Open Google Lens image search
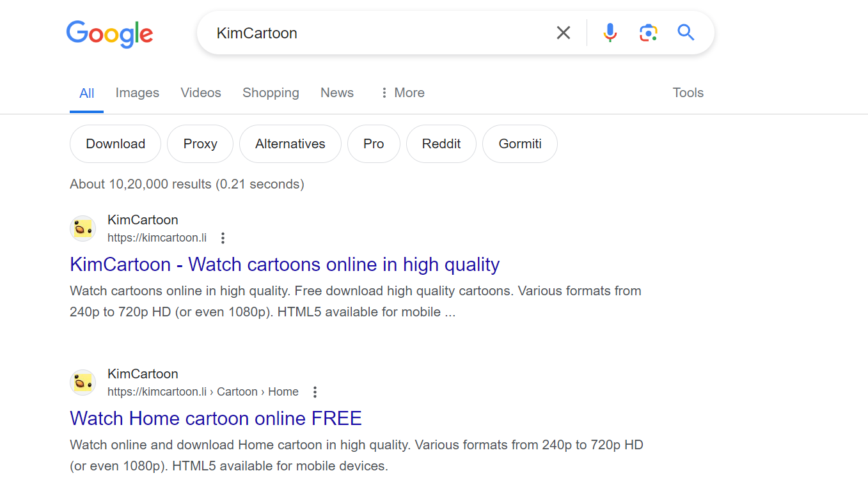 [648, 32]
